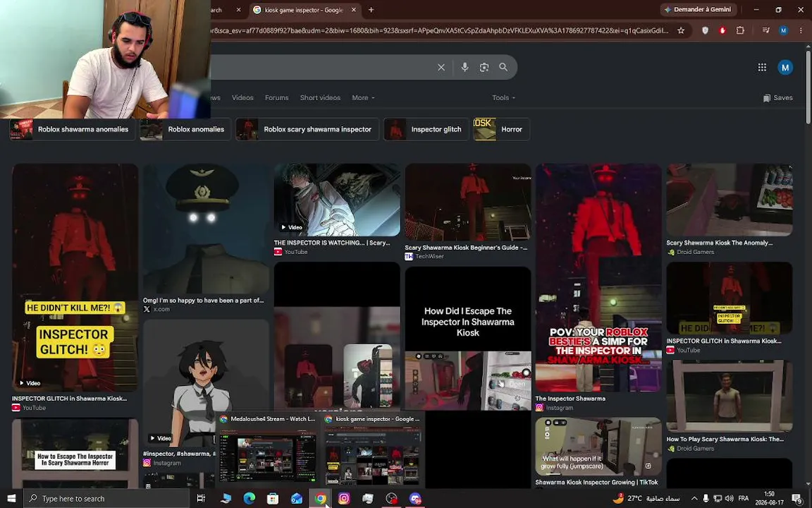Screen dimensions: 812x508
Task: Open officer cap glowing eyes image
Action: click(x=206, y=229)
